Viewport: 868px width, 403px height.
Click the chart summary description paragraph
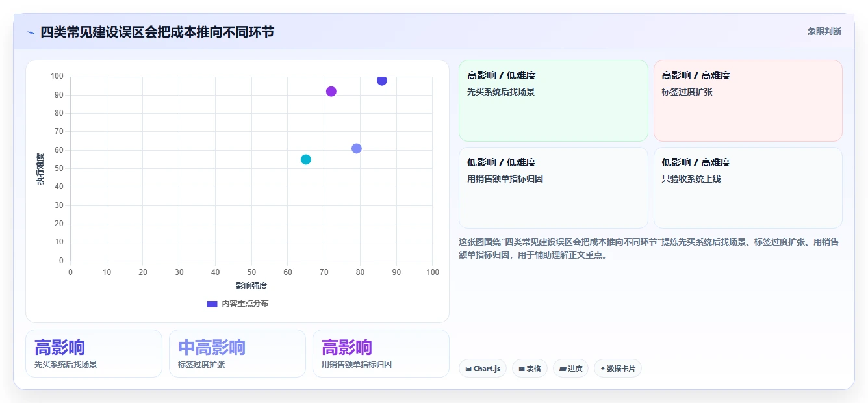(x=650, y=248)
